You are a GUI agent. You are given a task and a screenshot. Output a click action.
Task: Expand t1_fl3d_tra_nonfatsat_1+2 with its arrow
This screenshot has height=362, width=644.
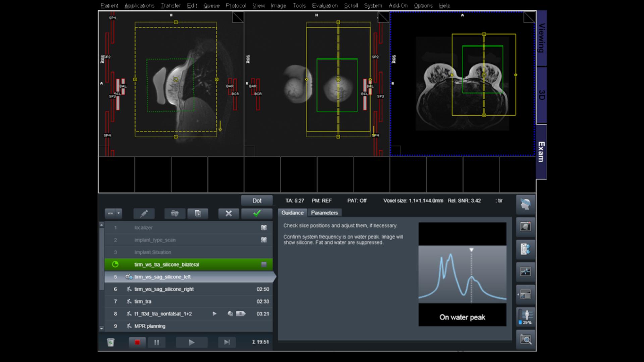point(214,314)
